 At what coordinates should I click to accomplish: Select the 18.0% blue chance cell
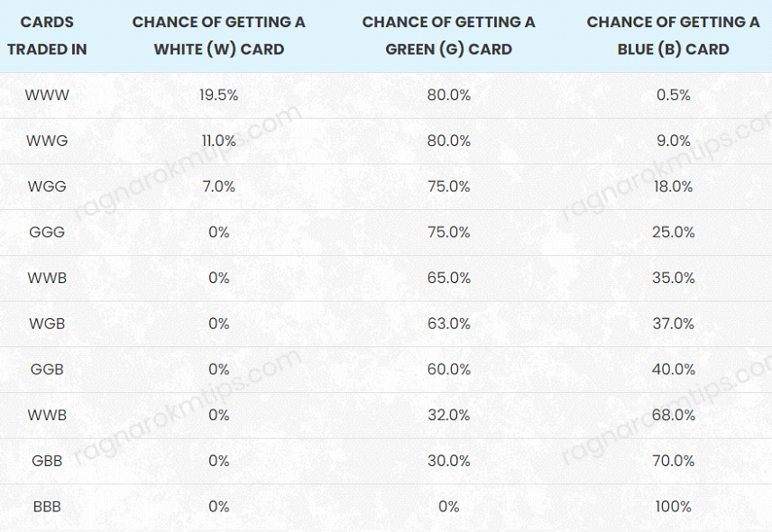tap(673, 187)
